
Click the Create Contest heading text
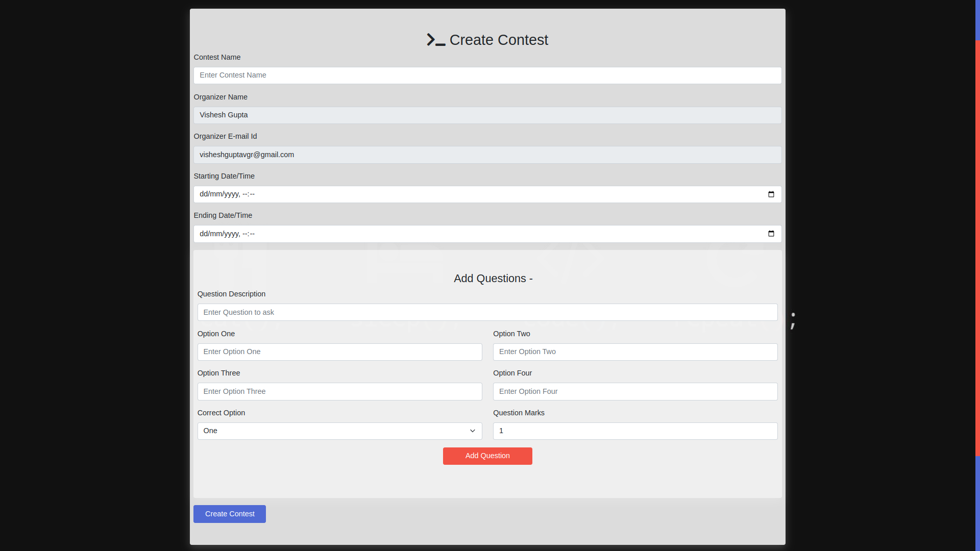pos(499,40)
